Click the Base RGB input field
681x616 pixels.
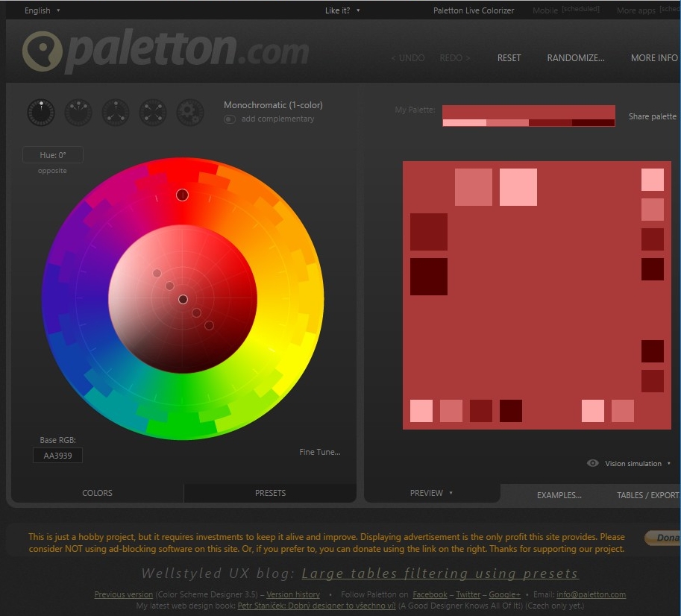(57, 455)
